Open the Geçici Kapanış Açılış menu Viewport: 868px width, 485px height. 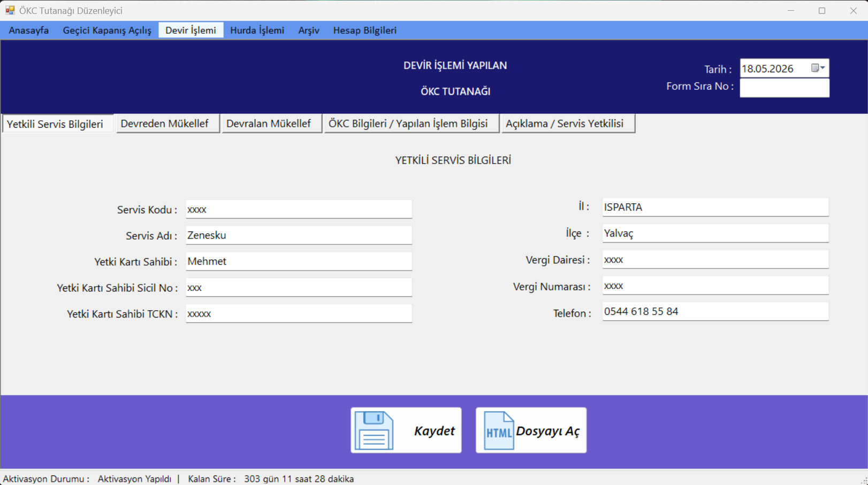pyautogui.click(x=107, y=30)
